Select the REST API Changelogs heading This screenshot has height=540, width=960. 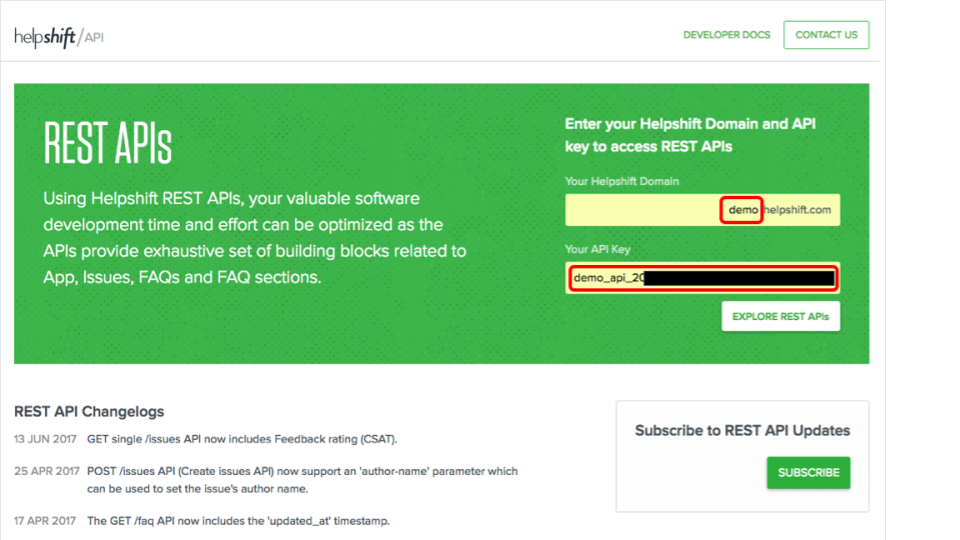pyautogui.click(x=89, y=411)
